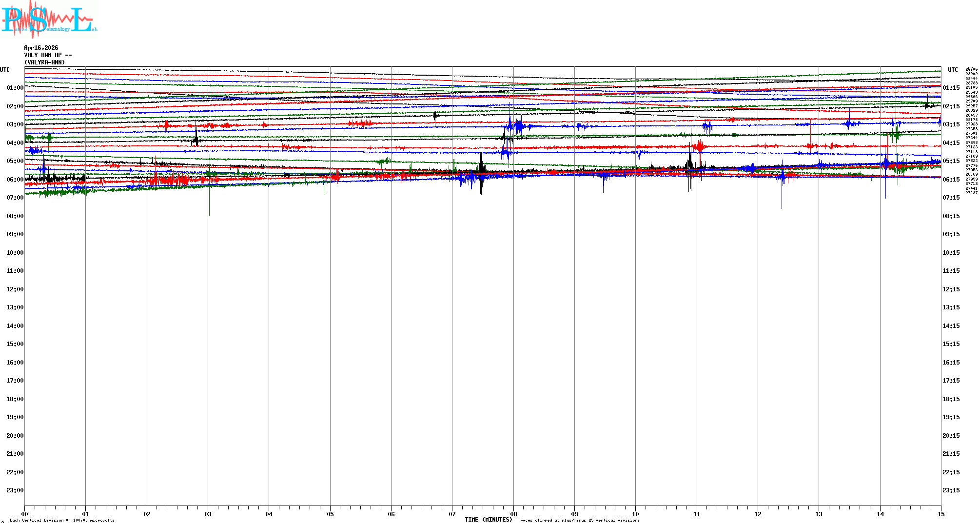Click minute marker 05 on bottom axis
The image size is (980, 527).
[x=330, y=514]
